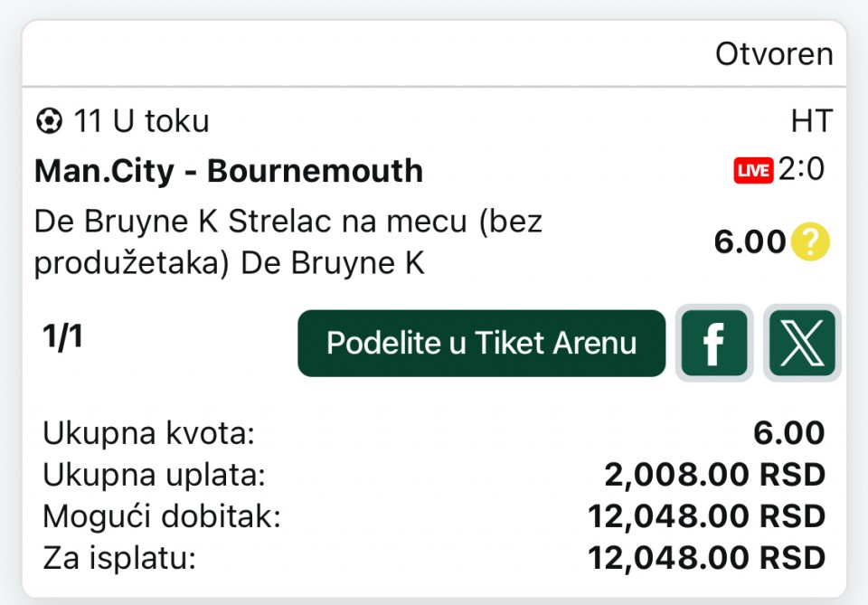Click the red LIVE badge
Image resolution: width=868 pixels, height=605 pixels.
pyautogui.click(x=753, y=171)
